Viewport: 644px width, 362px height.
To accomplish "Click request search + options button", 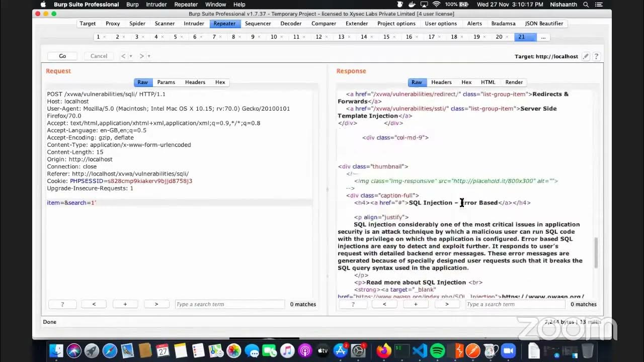I will [x=125, y=304].
